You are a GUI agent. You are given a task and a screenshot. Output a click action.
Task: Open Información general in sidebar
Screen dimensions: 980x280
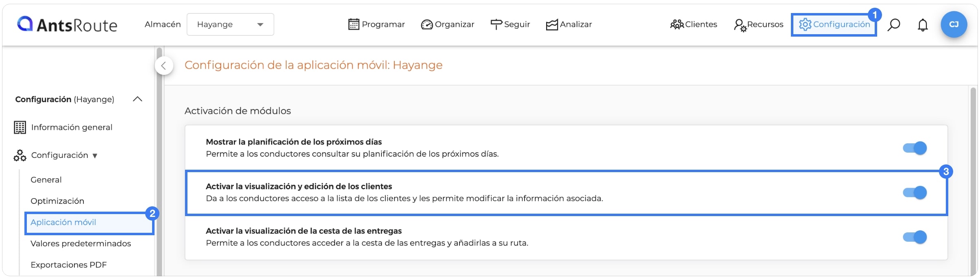72,127
